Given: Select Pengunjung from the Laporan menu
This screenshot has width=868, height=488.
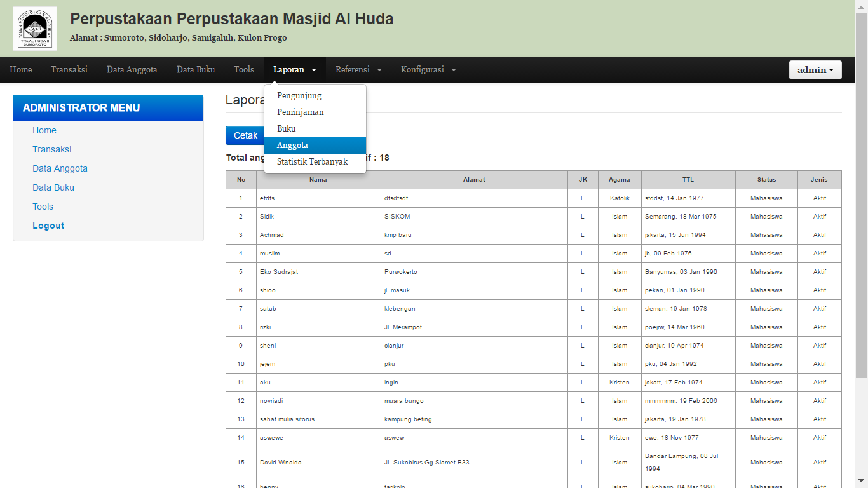Looking at the screenshot, I should point(299,96).
